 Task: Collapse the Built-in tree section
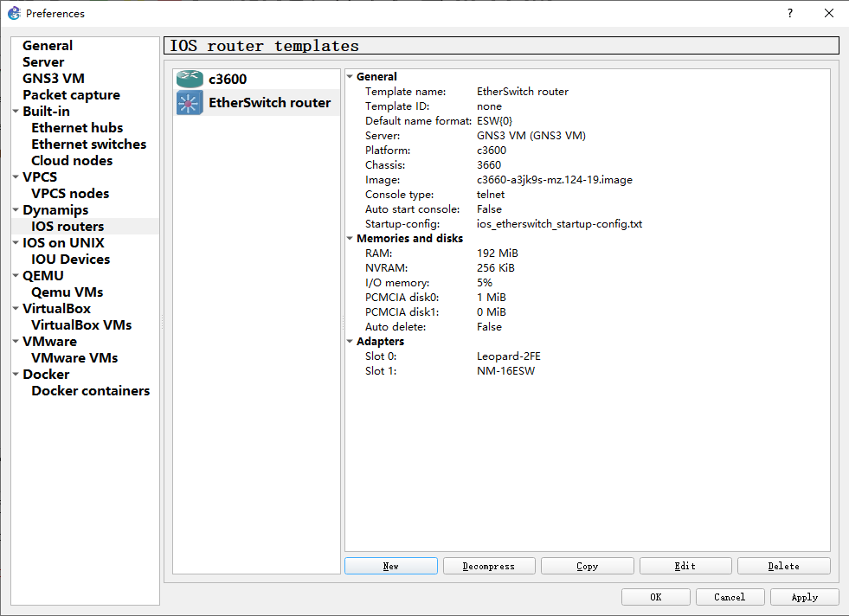click(x=16, y=112)
